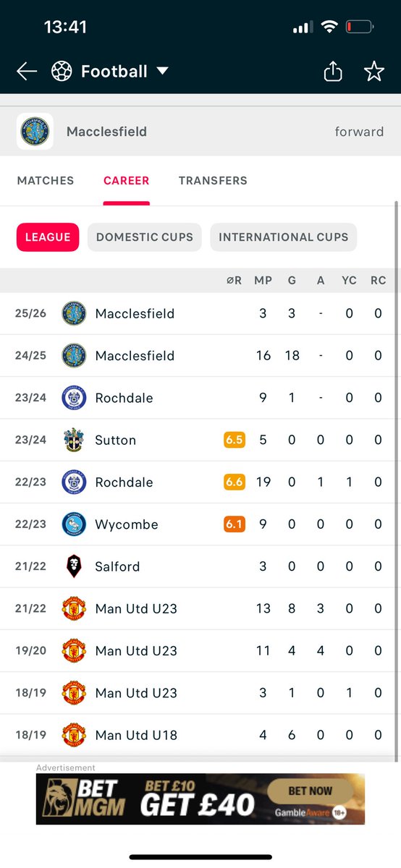Tap the Man Utd U18 crest
401x868 pixels.
click(x=74, y=735)
